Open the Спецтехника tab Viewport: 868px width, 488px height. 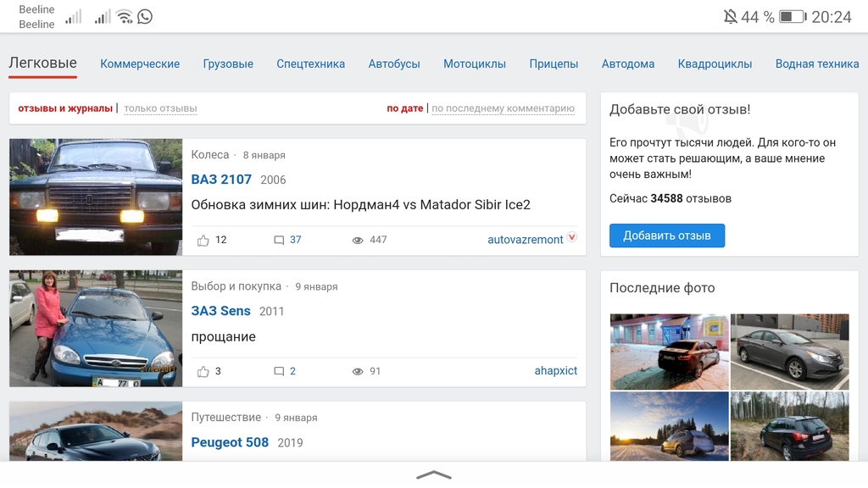click(x=310, y=64)
